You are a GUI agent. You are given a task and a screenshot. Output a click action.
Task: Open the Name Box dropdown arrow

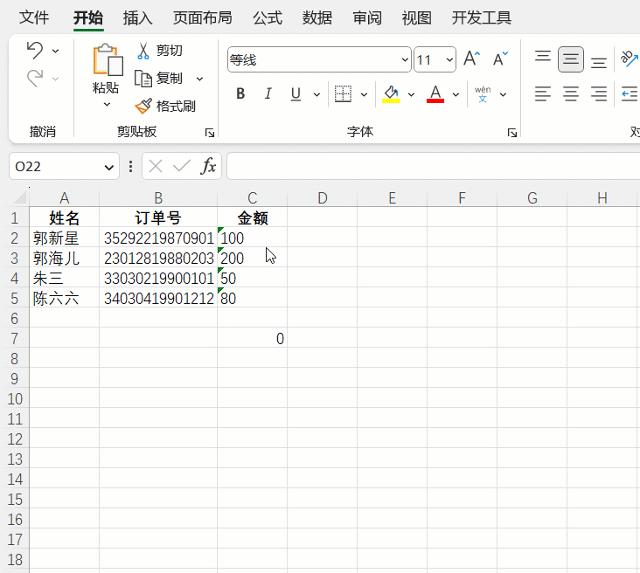pyautogui.click(x=109, y=167)
